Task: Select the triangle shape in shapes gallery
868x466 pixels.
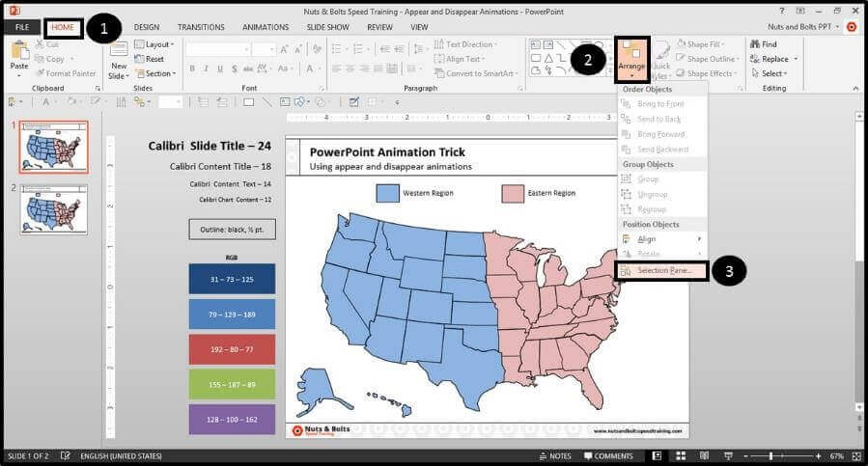Action: coord(548,58)
